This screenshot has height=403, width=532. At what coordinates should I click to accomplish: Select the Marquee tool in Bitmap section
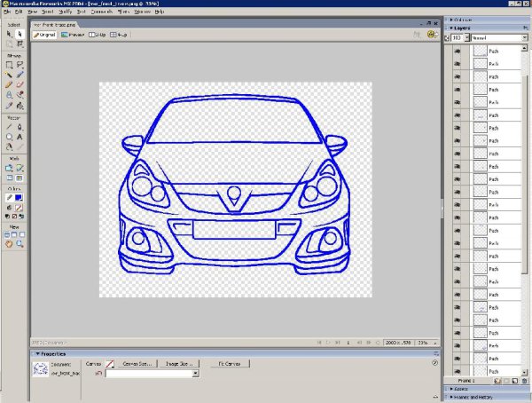point(9,65)
